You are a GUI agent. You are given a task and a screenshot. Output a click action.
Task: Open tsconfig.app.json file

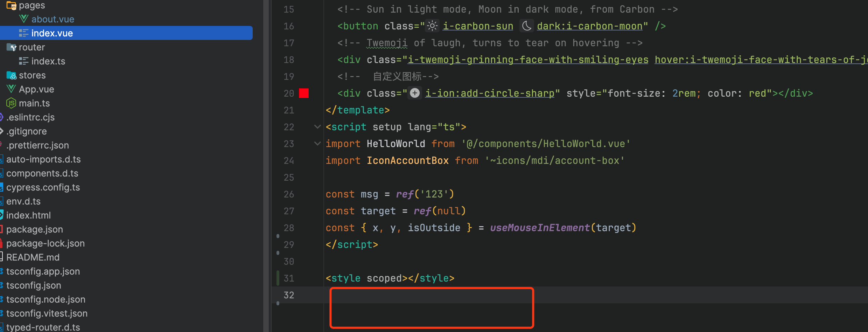pos(43,271)
